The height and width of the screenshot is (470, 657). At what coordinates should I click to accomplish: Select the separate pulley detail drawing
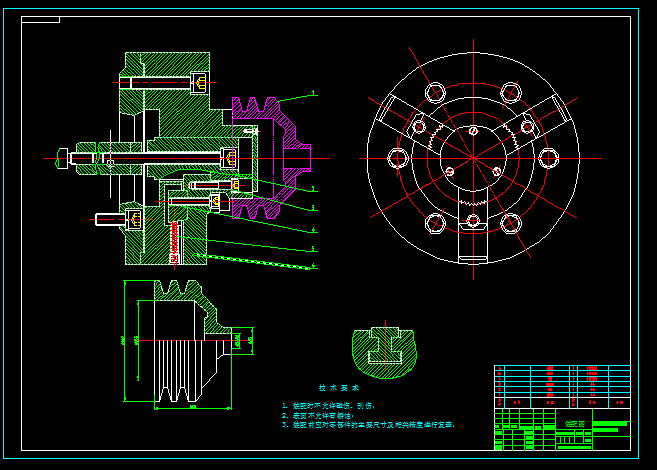tap(193, 341)
